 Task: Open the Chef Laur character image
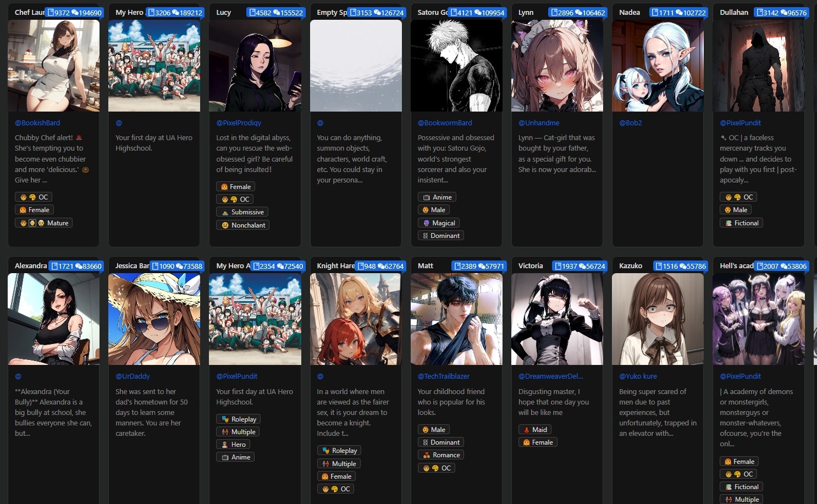[x=53, y=66]
